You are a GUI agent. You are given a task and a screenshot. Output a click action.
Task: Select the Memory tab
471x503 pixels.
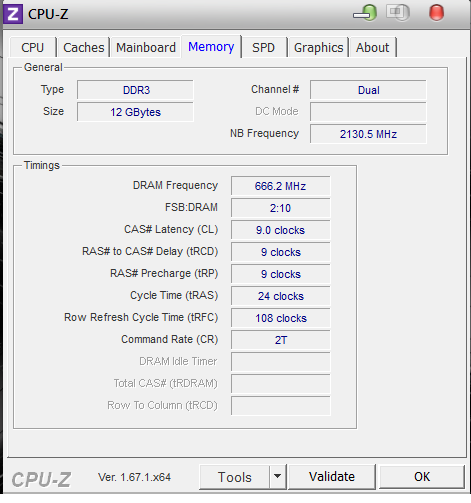click(211, 47)
